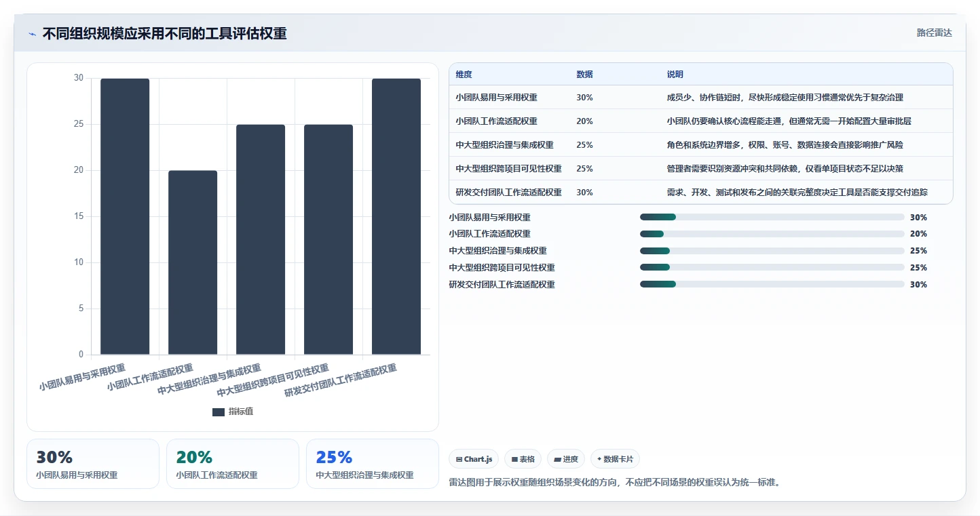The image size is (980, 516).
Task: Click the 路径雷达 label in header
Action: 935,33
